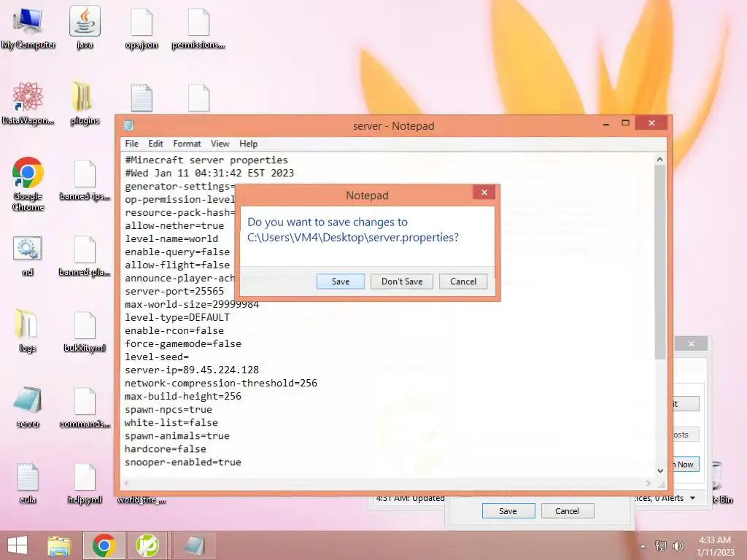
Task: Select the commands file icon
Action: [x=85, y=408]
